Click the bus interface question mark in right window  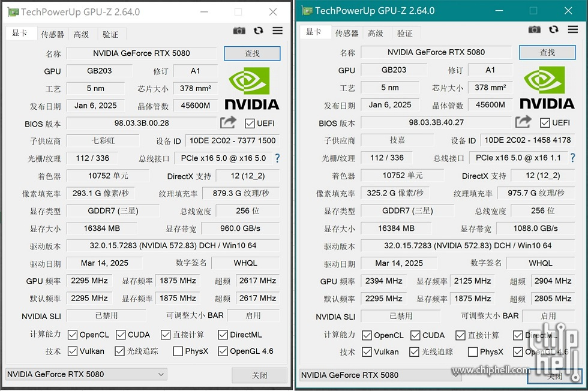pyautogui.click(x=572, y=158)
